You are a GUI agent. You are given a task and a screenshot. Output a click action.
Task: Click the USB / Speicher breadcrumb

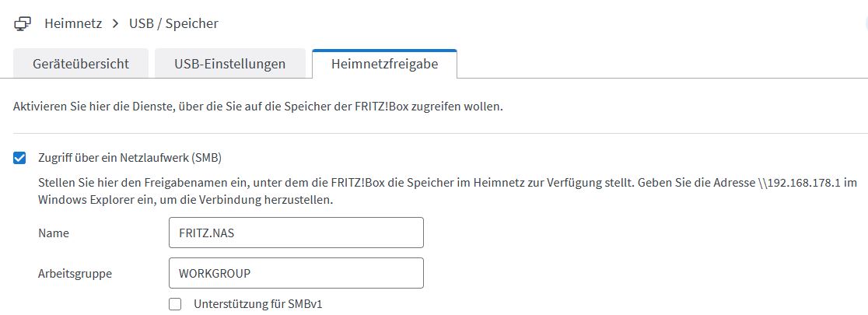[173, 23]
